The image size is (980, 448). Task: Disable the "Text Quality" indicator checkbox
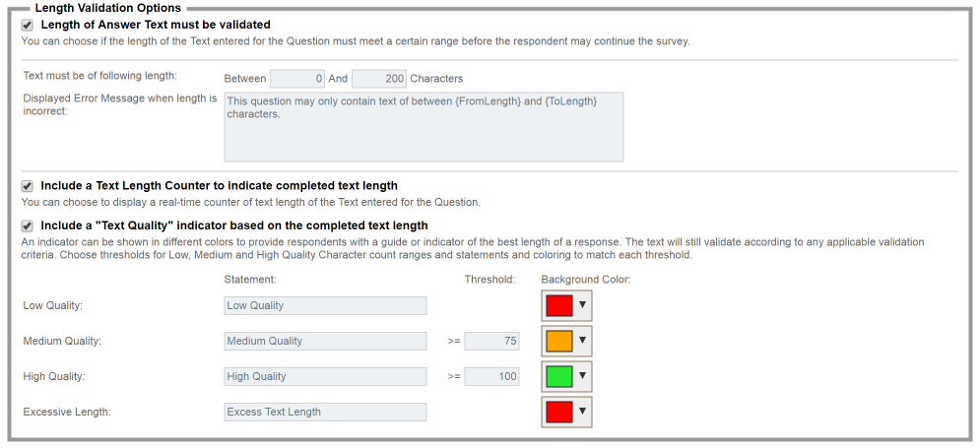tap(28, 225)
